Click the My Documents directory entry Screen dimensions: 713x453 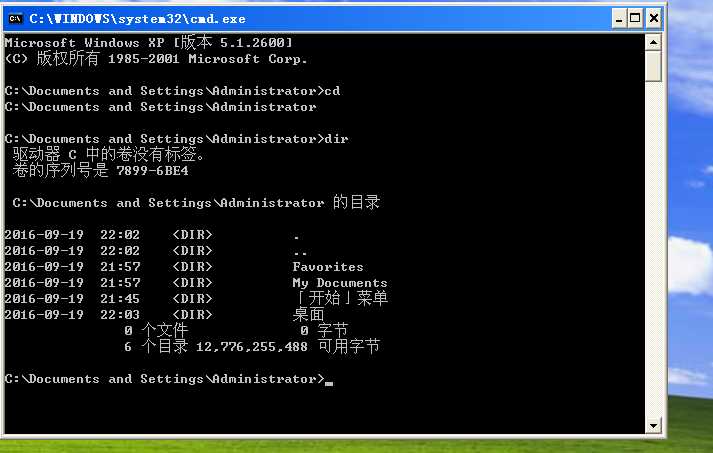pos(340,283)
